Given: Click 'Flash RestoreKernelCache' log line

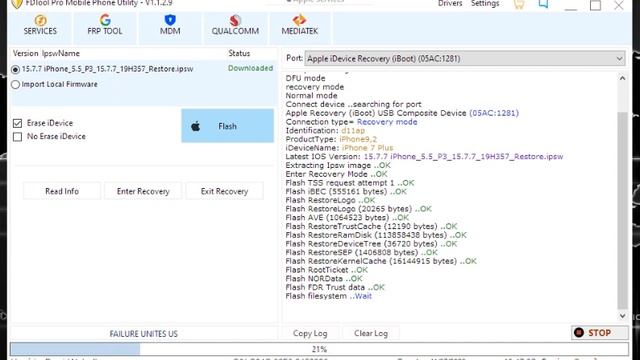Looking at the screenshot, I should (x=381, y=261).
